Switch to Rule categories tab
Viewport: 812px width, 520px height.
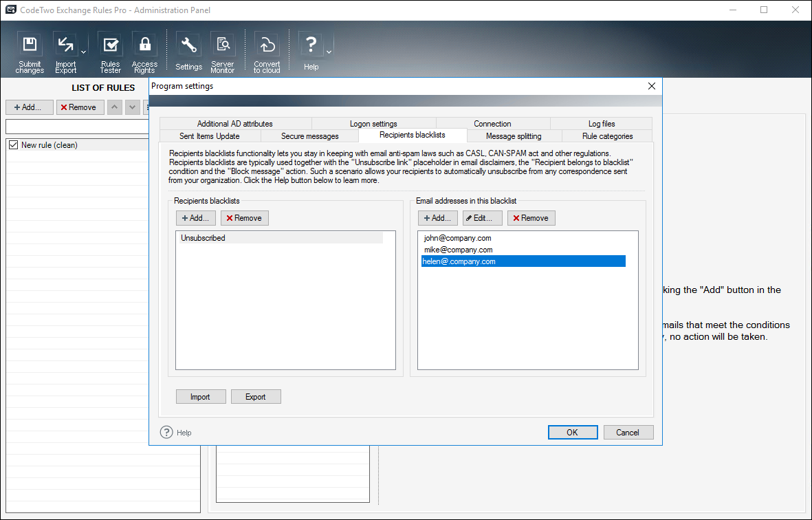click(x=607, y=136)
